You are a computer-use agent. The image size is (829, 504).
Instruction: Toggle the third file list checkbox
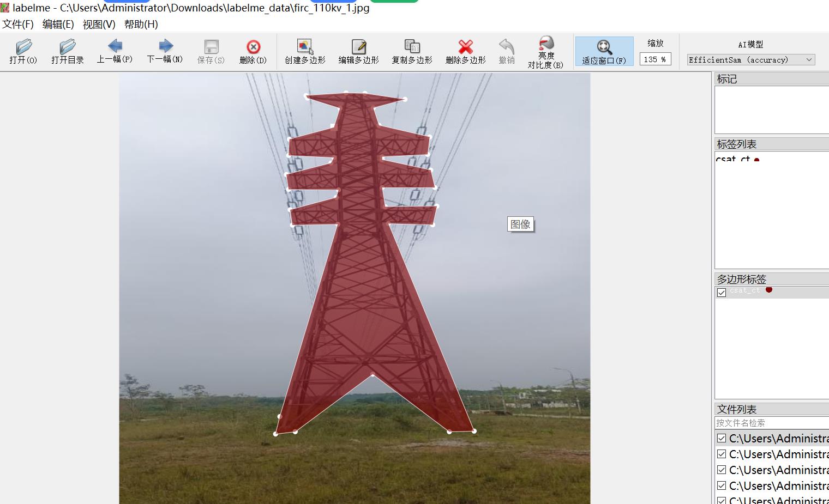(722, 470)
